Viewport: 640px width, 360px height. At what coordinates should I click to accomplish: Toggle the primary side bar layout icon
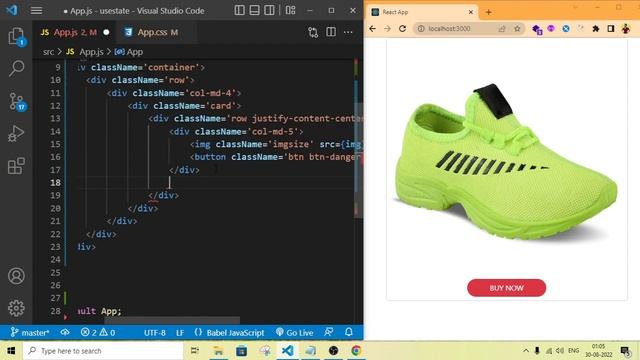coord(240,10)
